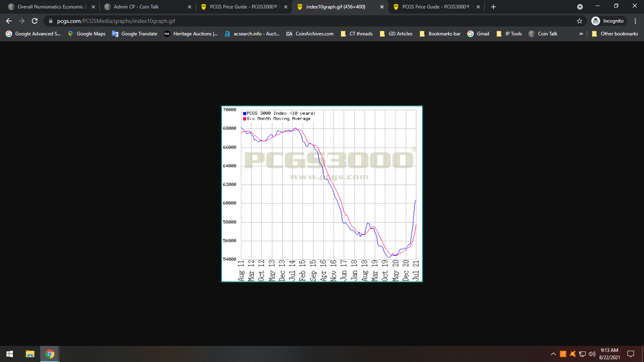
Task: Expand the Bookmarks bar folder
Action: [440, 34]
